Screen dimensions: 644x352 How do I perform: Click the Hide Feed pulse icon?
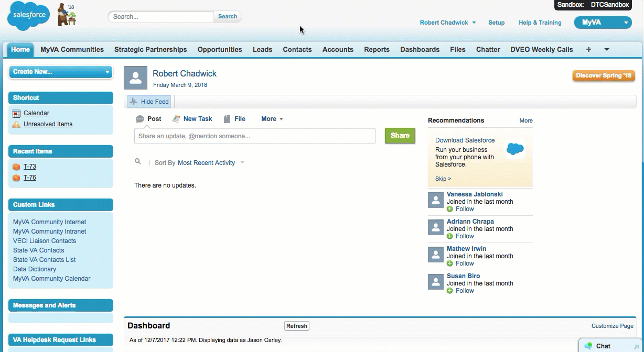134,102
